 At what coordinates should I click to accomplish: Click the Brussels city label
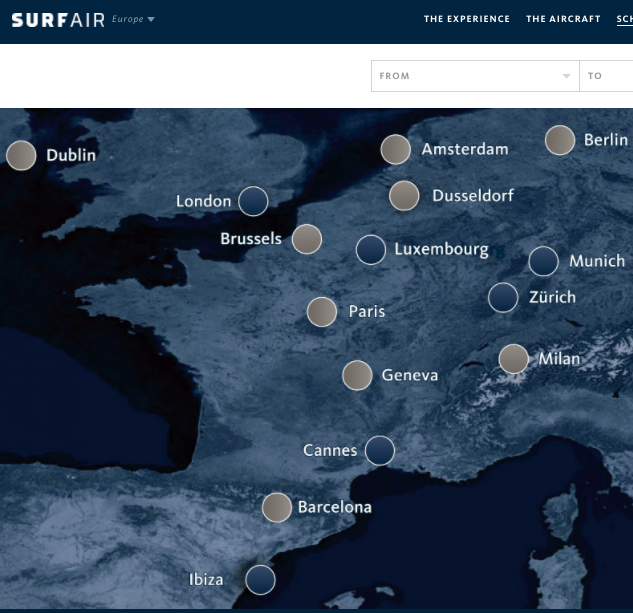coord(251,239)
